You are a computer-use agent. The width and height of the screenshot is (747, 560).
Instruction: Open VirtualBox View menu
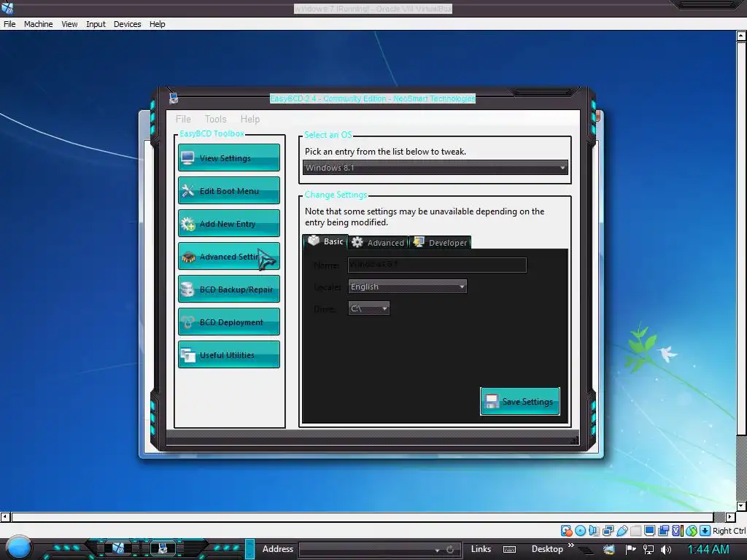tap(69, 24)
